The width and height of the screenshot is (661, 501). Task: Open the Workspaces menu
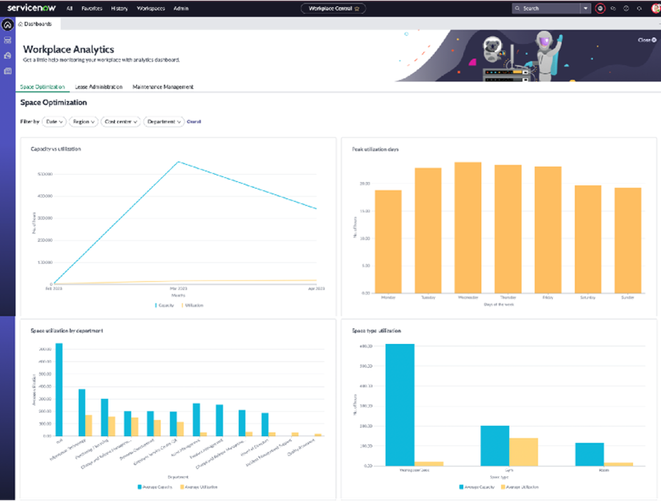151,8
